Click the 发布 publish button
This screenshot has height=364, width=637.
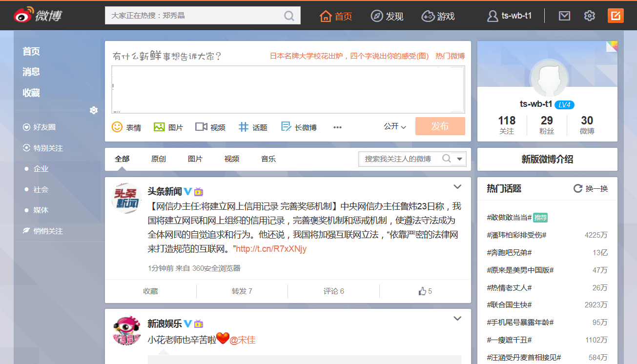click(x=440, y=126)
